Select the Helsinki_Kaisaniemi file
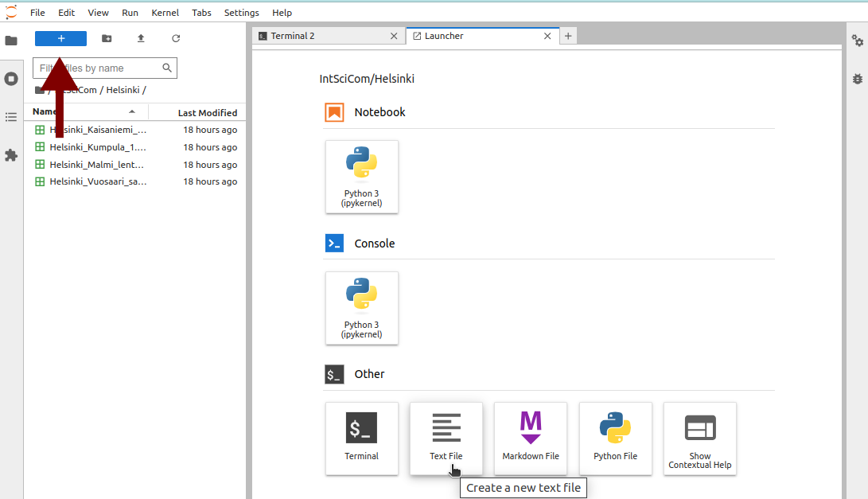 pos(135,130)
